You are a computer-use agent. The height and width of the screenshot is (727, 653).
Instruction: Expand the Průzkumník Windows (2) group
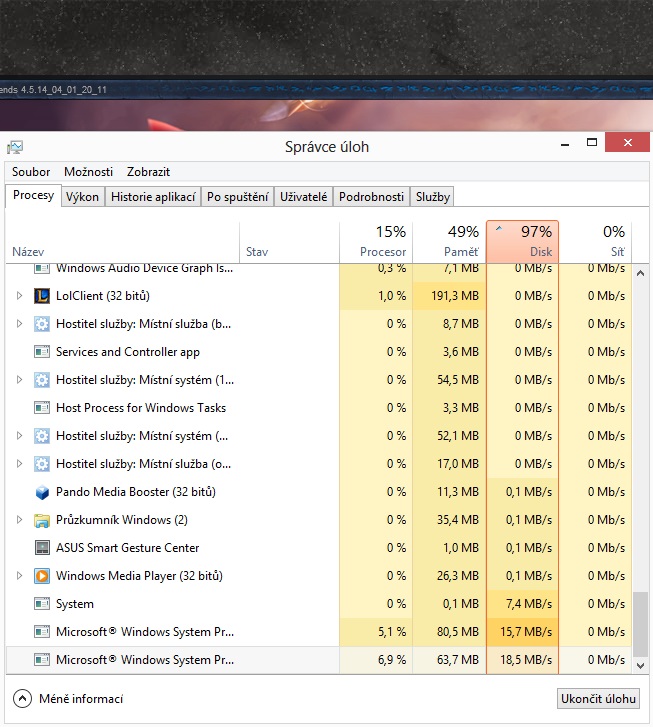pos(19,520)
